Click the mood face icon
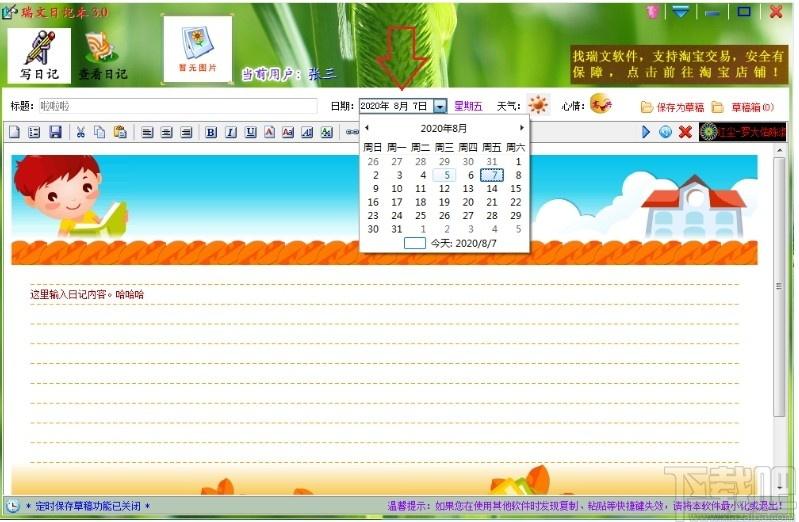The image size is (799, 522). point(601,104)
